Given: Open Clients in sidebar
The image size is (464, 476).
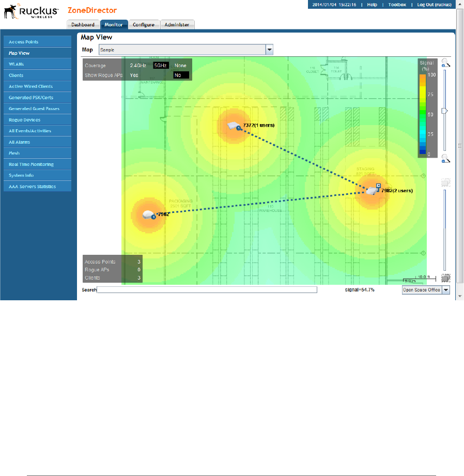Looking at the screenshot, I should [37, 75].
